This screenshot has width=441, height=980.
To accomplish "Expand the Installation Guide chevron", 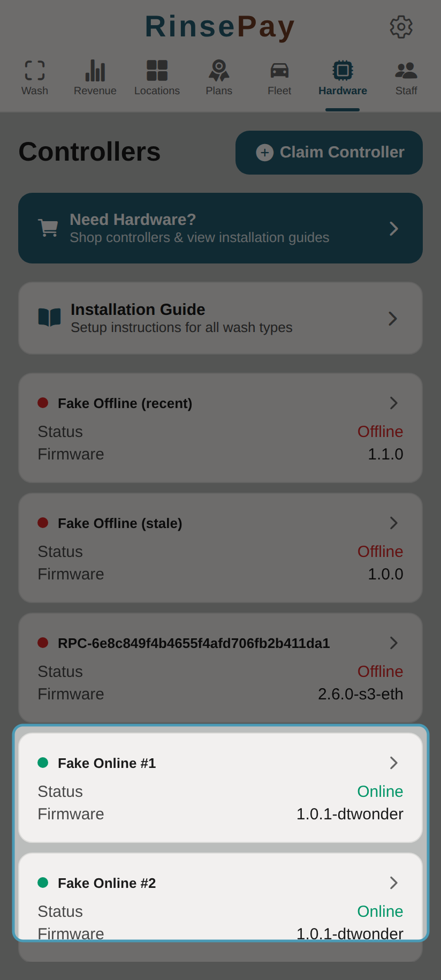I will (393, 319).
